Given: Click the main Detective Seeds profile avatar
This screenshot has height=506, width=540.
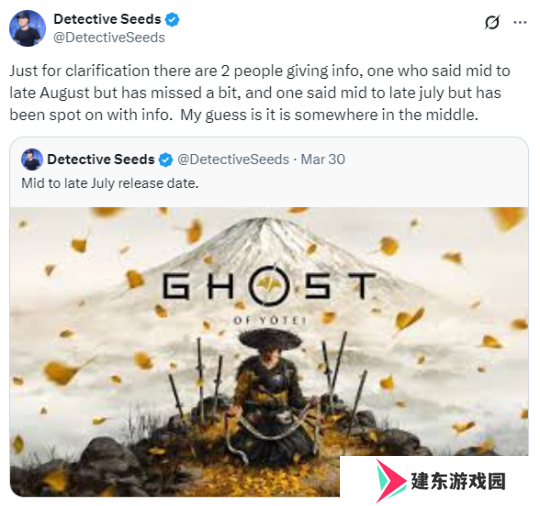Looking at the screenshot, I should pos(27,28).
